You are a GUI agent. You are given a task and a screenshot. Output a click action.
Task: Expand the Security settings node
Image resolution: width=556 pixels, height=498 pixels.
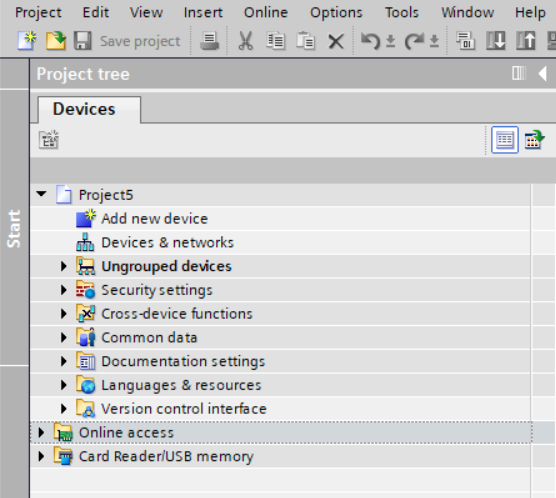click(x=63, y=290)
